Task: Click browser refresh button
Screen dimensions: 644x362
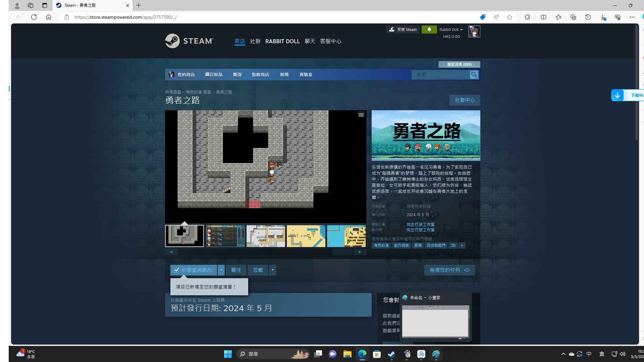Action: pos(34,17)
